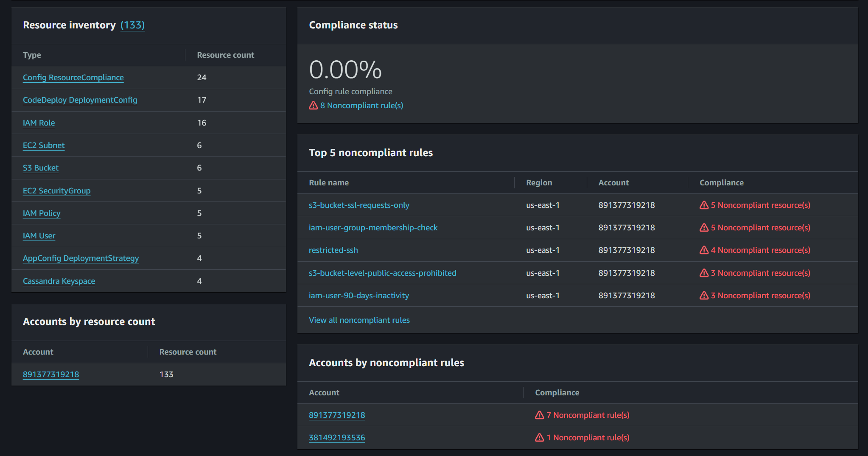This screenshot has height=456, width=868.
Task: Open the Cassandra Keyspace link
Action: [59, 281]
